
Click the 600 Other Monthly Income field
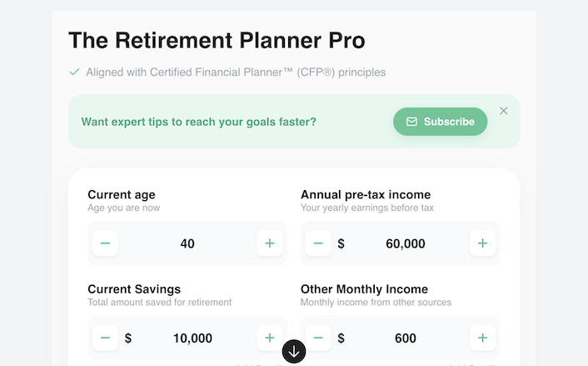coord(406,338)
